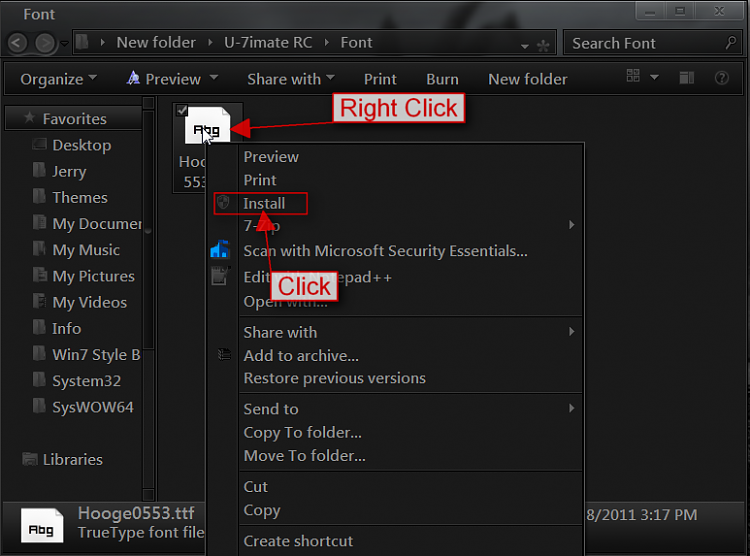Open Desktop in the Favorites list

[82, 145]
